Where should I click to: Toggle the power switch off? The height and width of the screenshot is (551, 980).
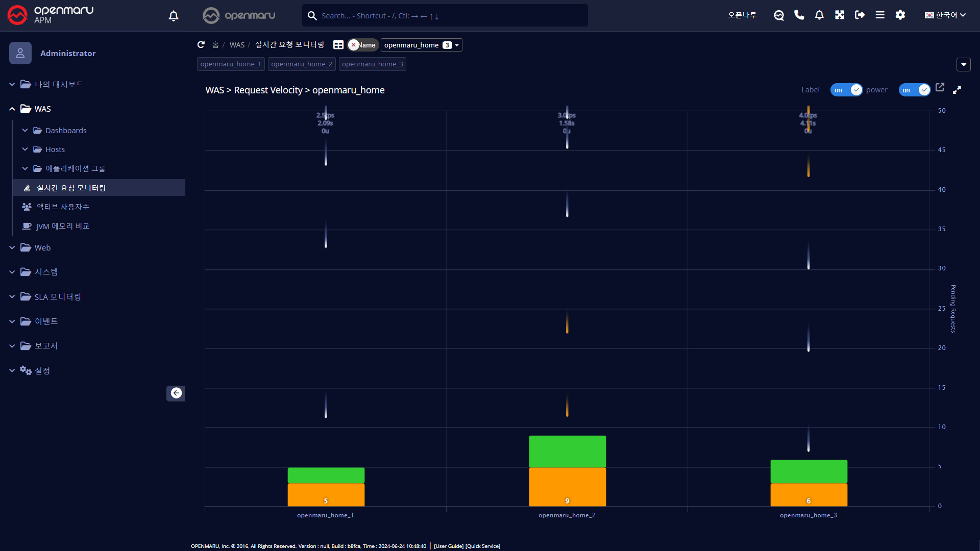tap(914, 90)
